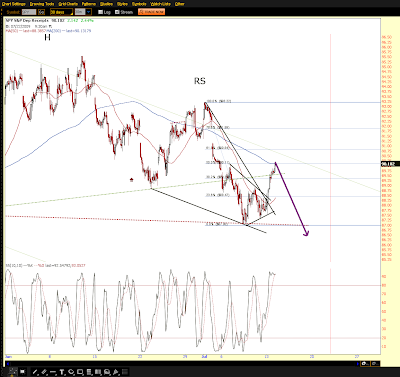The width and height of the screenshot is (400, 377).
Task: Select the horizontal line drawing tool
Action: tap(53, 372)
